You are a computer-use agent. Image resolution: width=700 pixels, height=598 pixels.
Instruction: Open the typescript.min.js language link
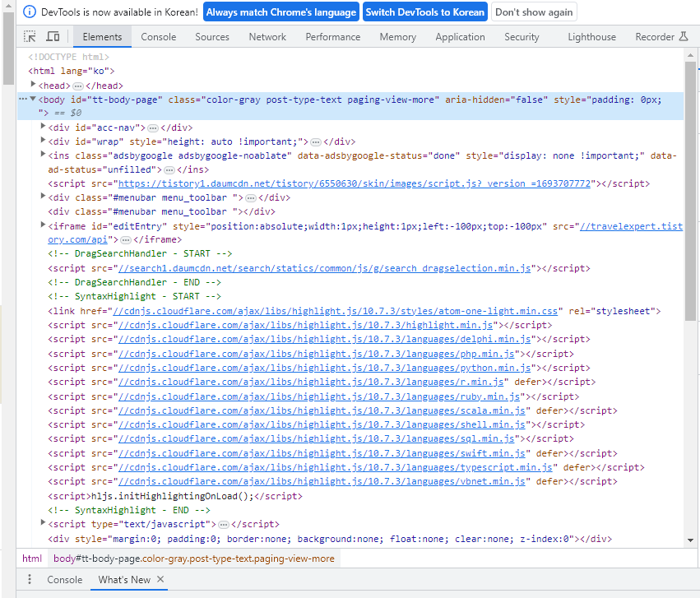336,467
